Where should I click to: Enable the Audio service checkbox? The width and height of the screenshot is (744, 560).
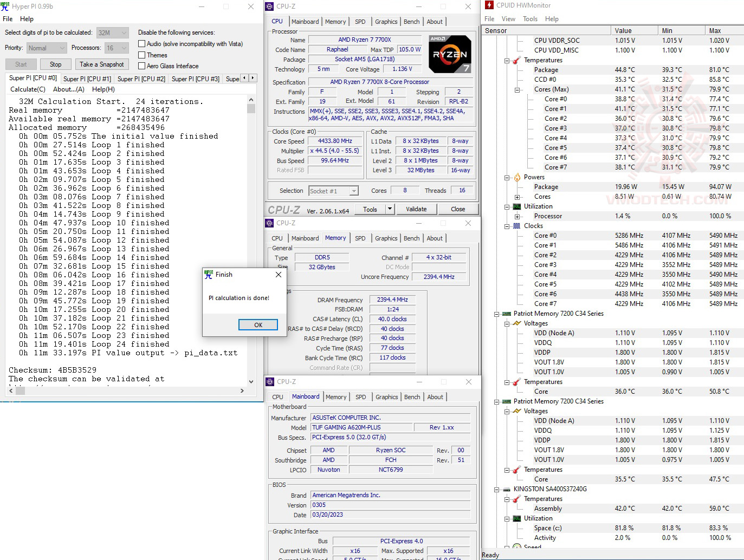point(142,44)
